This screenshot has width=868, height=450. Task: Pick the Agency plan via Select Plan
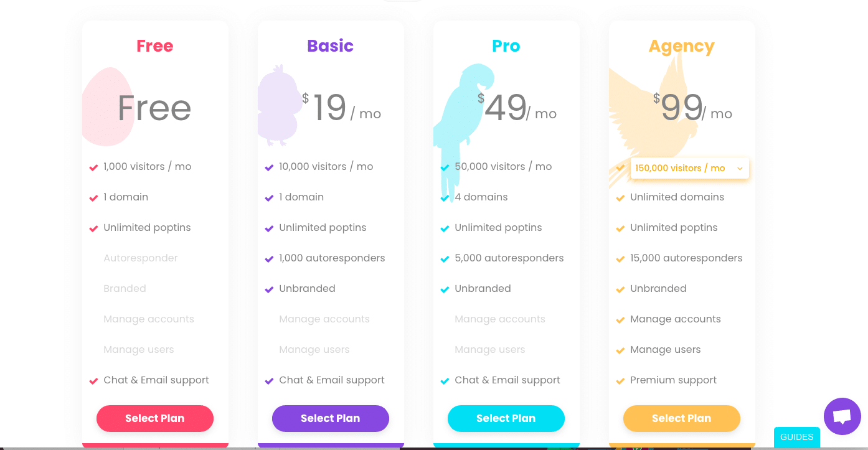click(x=681, y=418)
